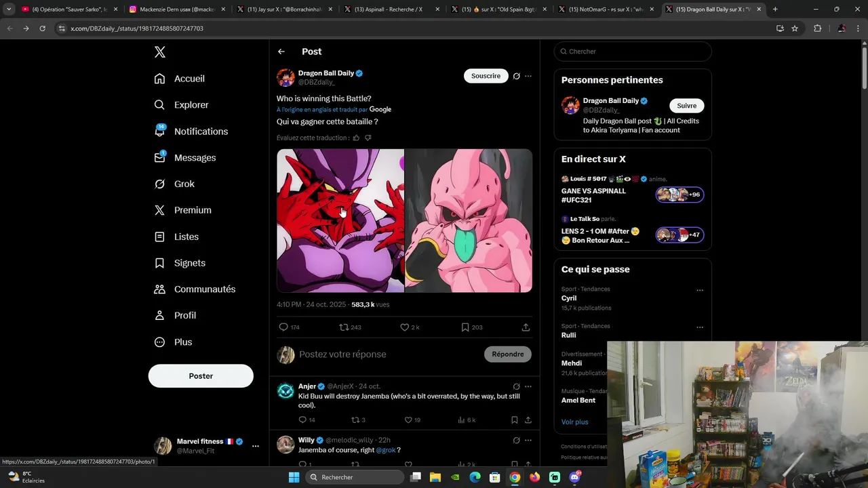The image size is (868, 488).
Task: Open Messages in sidebar
Action: [x=184, y=158]
